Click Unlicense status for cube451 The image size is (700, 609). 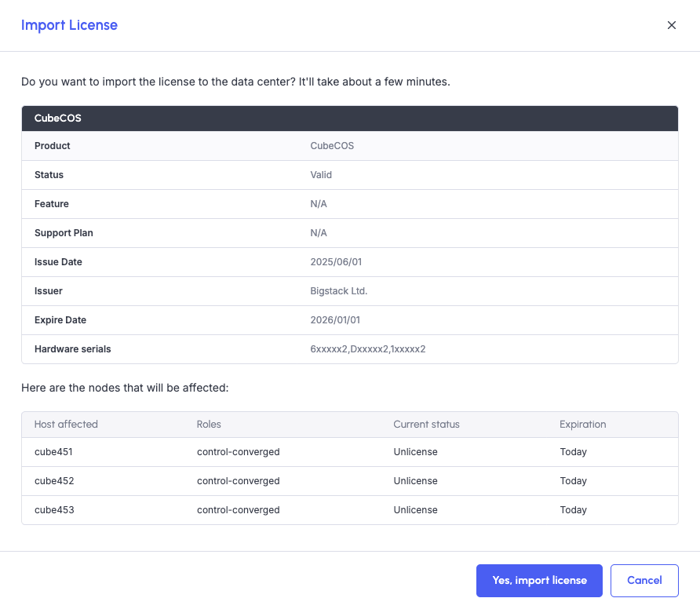[x=416, y=452]
